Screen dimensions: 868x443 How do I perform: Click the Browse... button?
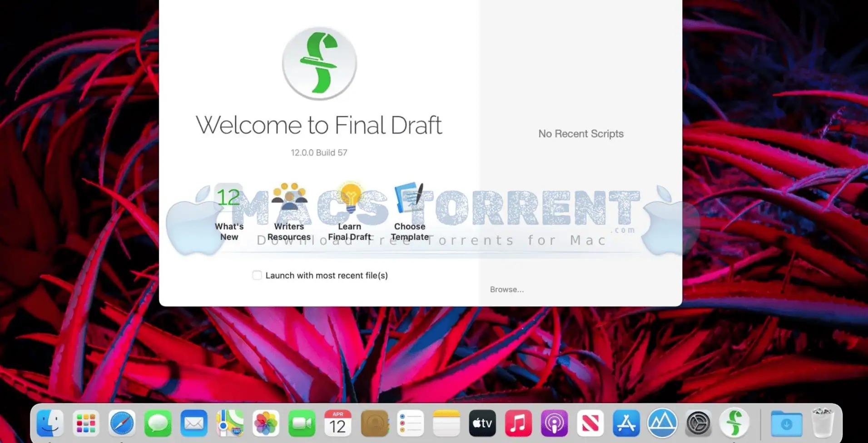506,290
